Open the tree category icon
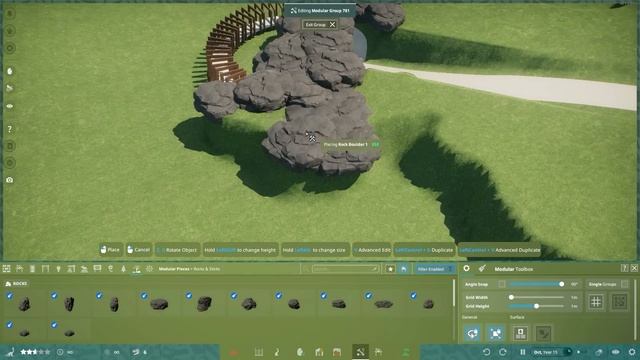This screenshot has width=640, height=360. click(124, 269)
